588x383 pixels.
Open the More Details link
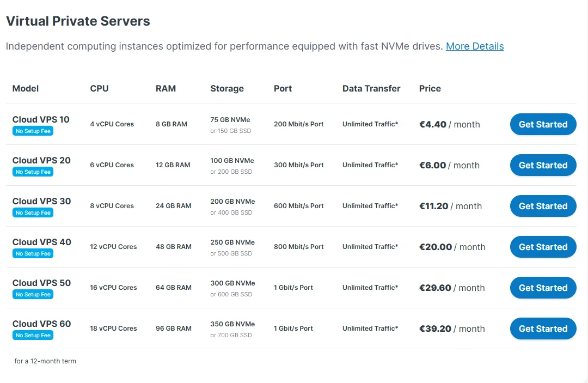[475, 46]
